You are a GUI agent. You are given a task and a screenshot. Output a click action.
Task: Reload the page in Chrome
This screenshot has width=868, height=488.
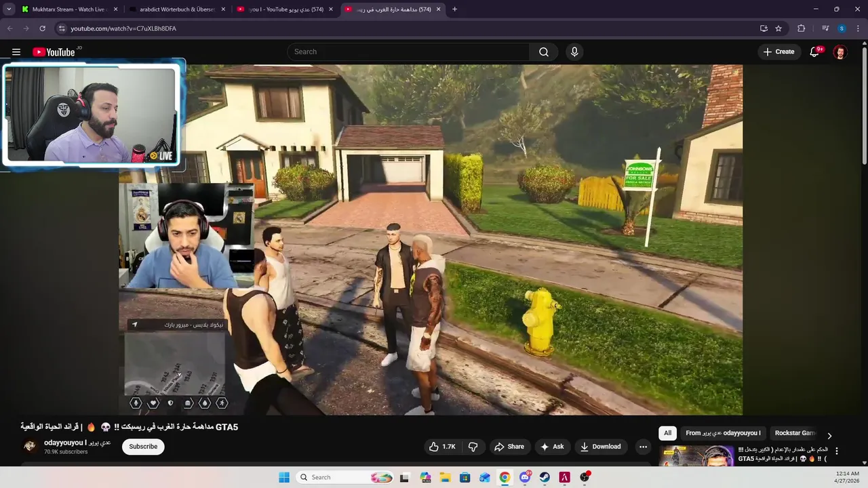pos(42,28)
